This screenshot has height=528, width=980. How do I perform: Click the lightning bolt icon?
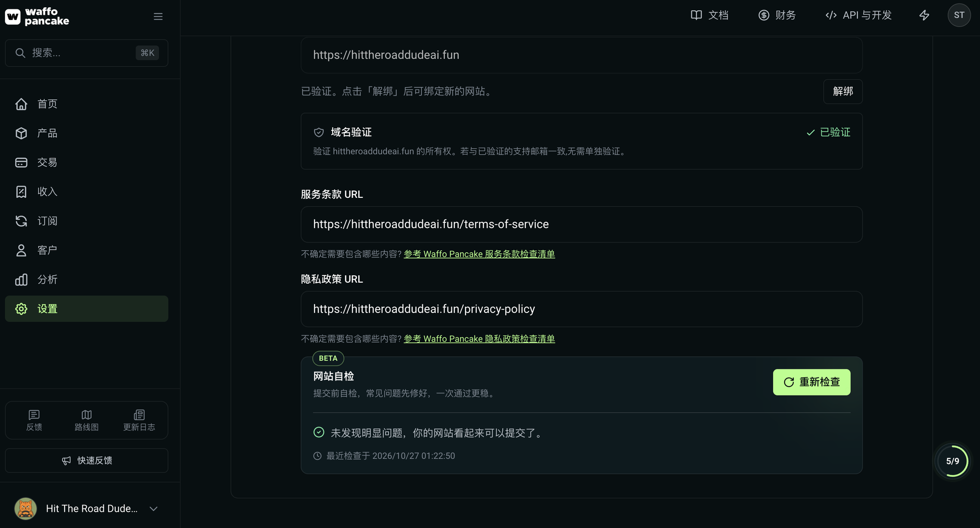pyautogui.click(x=924, y=15)
